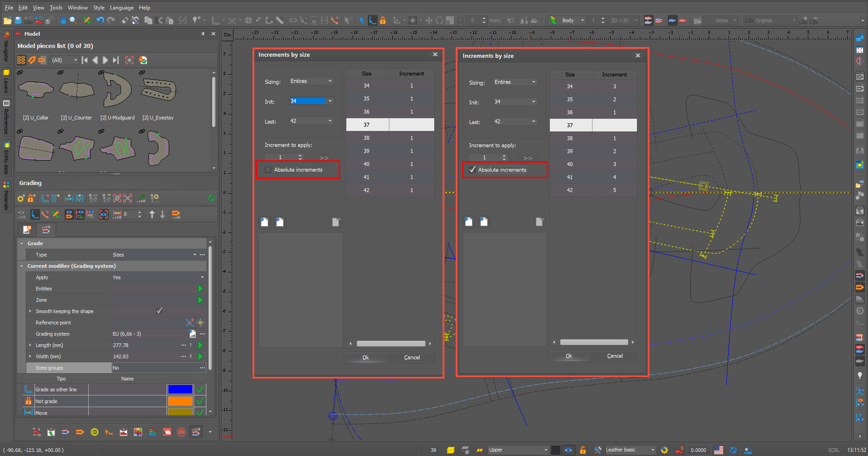Click the Undo arrow icon
Viewport: 868px width, 456px height.
coord(100,20)
